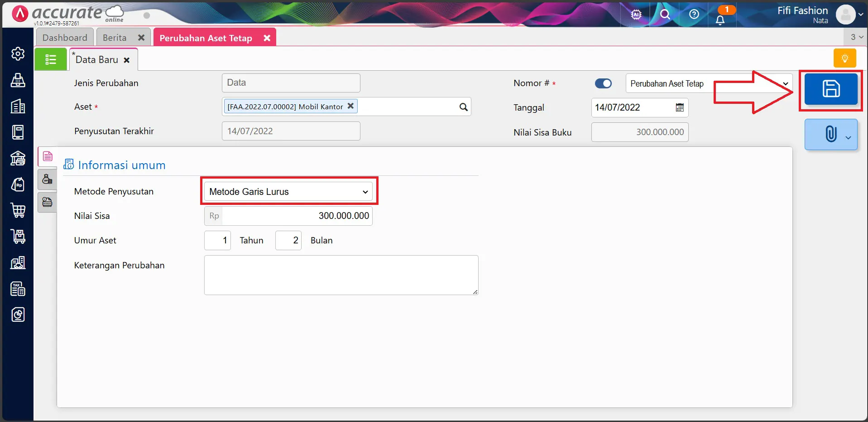Select the second form side tab icon
868x422 pixels.
pos(47,179)
